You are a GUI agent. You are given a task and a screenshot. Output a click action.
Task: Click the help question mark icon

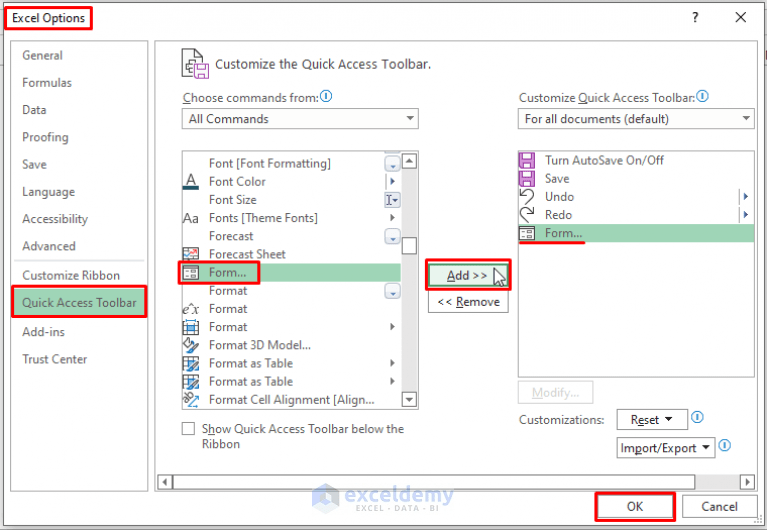tap(695, 18)
